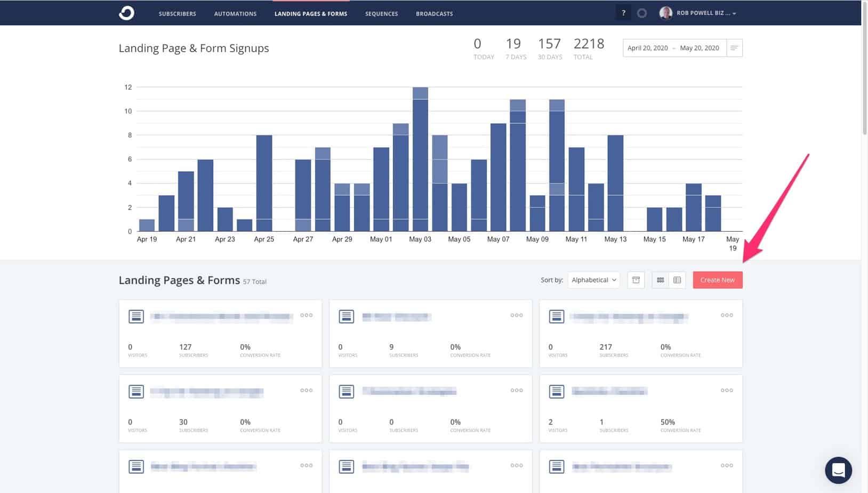Click form icon on the bottom-middle card

(347, 467)
